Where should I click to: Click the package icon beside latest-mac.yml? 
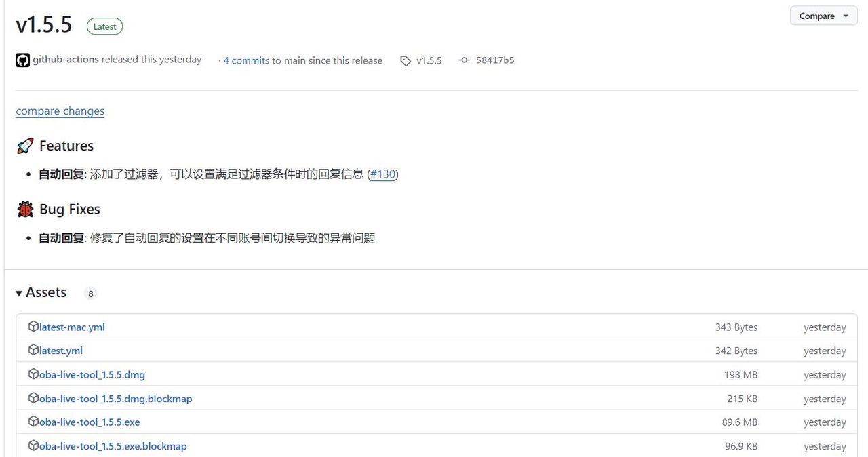[x=33, y=326]
